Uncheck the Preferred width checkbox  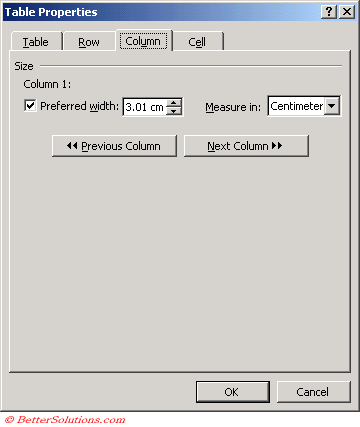(x=30, y=106)
